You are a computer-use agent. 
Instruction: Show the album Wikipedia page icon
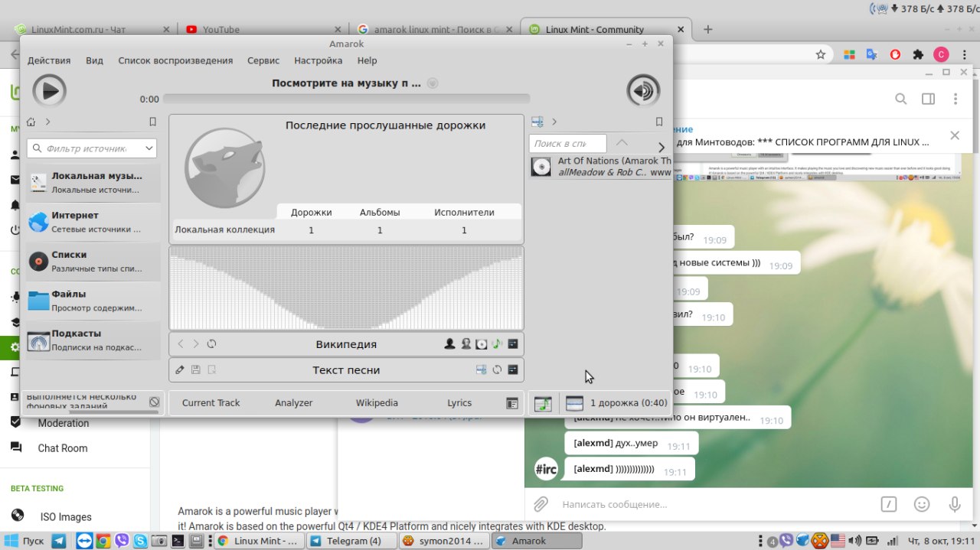482,344
